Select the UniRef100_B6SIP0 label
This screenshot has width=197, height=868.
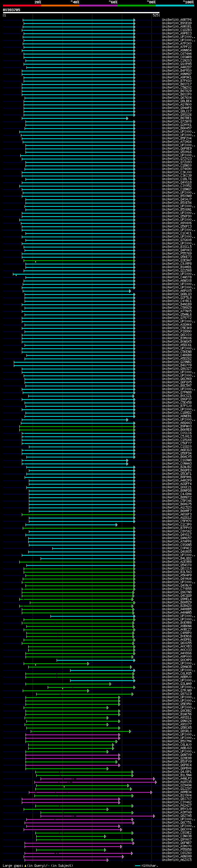pyautogui.click(x=177, y=94)
